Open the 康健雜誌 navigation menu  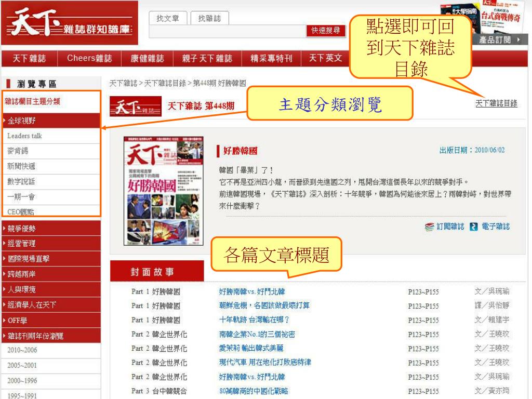pos(147,58)
